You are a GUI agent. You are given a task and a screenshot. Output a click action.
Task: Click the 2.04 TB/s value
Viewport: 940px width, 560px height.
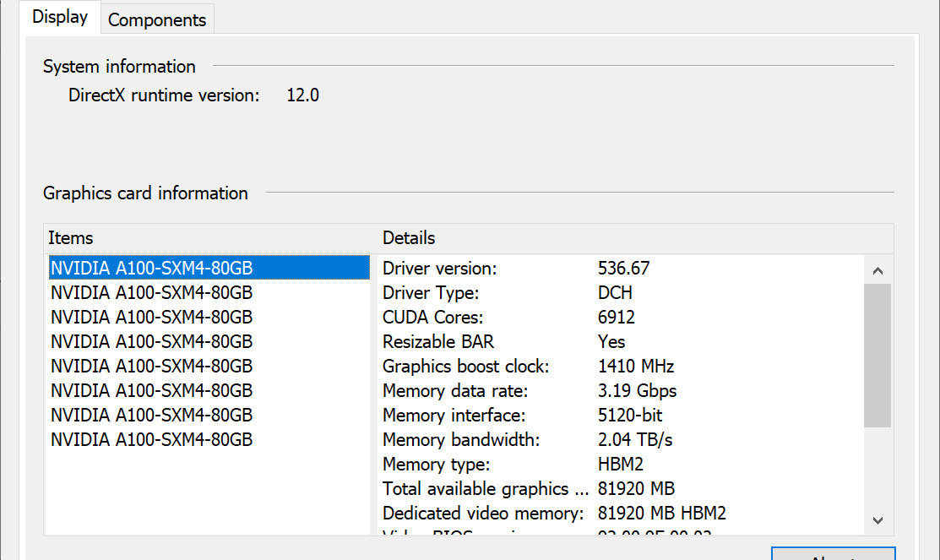635,440
